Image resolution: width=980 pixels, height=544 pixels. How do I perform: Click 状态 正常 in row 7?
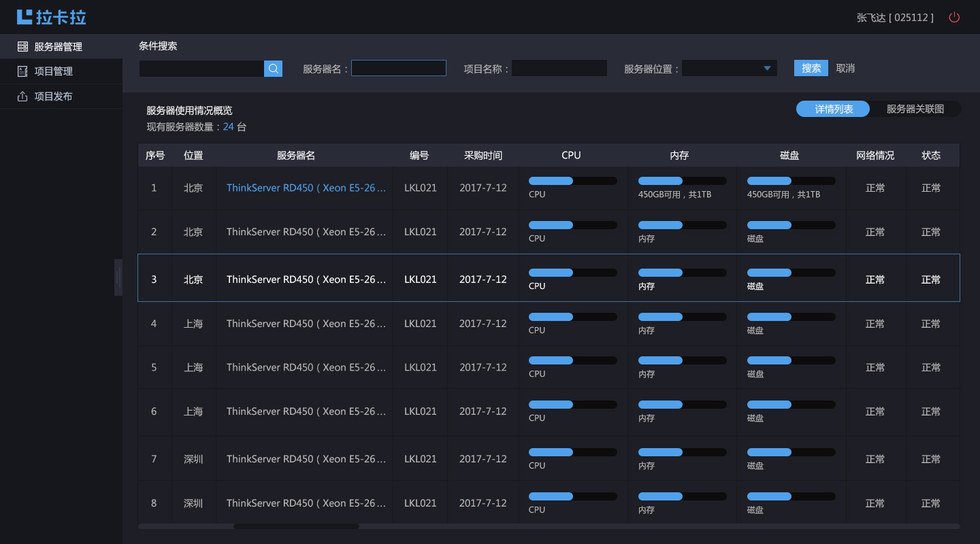click(931, 459)
